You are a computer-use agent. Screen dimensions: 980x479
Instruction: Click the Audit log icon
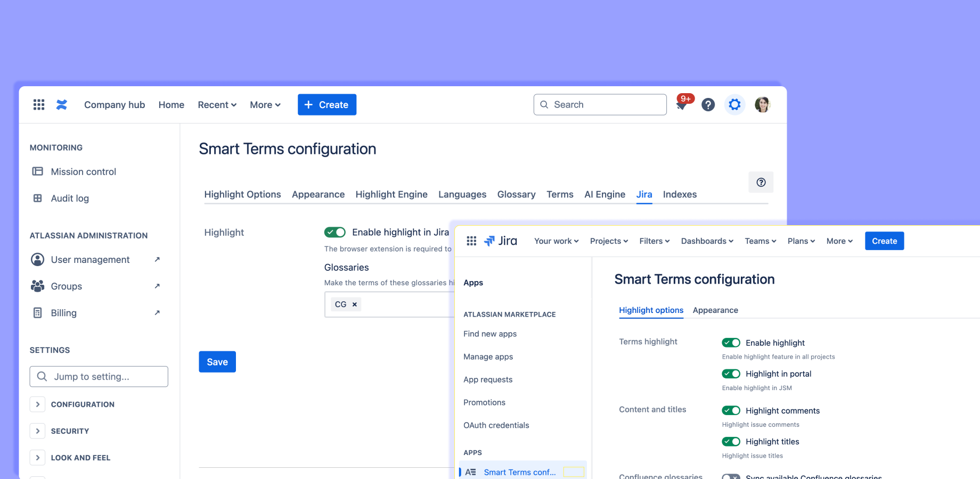tap(37, 198)
